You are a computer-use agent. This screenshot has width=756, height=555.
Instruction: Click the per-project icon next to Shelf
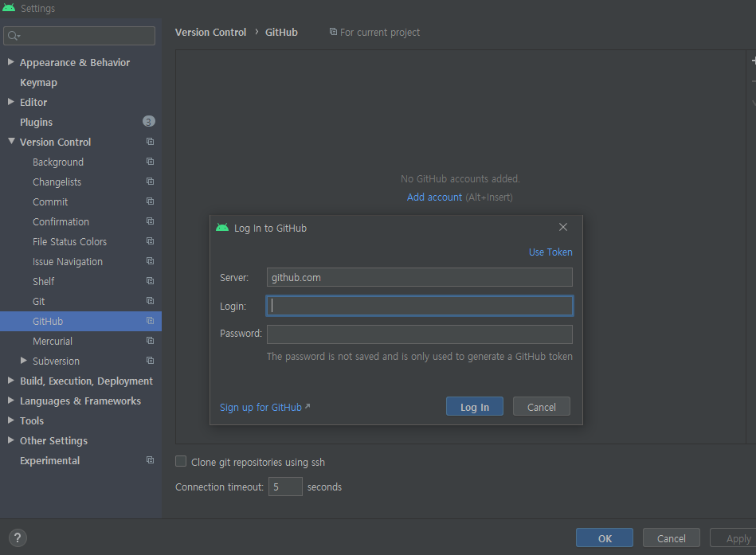150,281
